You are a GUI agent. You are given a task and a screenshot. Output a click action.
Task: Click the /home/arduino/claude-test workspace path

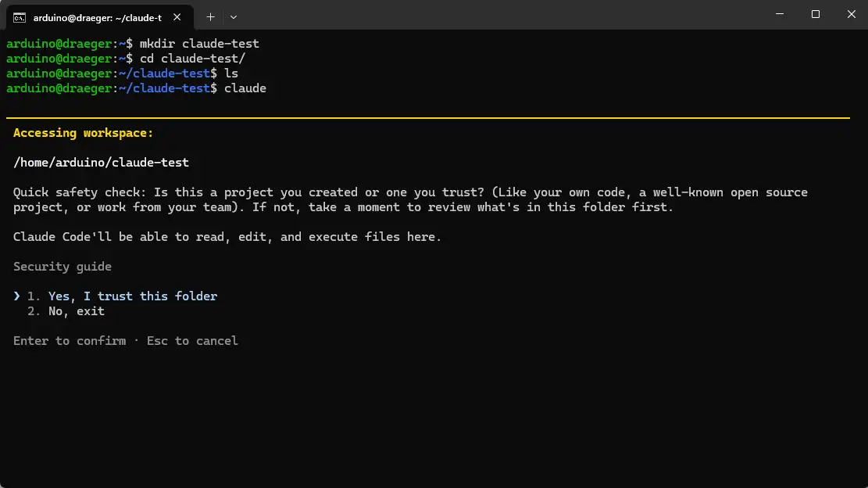102,163
